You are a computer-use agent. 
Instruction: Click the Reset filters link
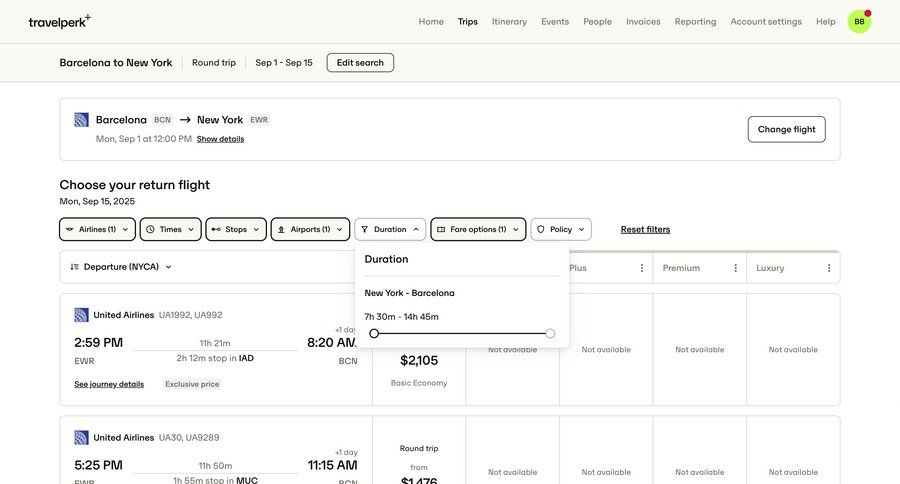[x=645, y=229]
